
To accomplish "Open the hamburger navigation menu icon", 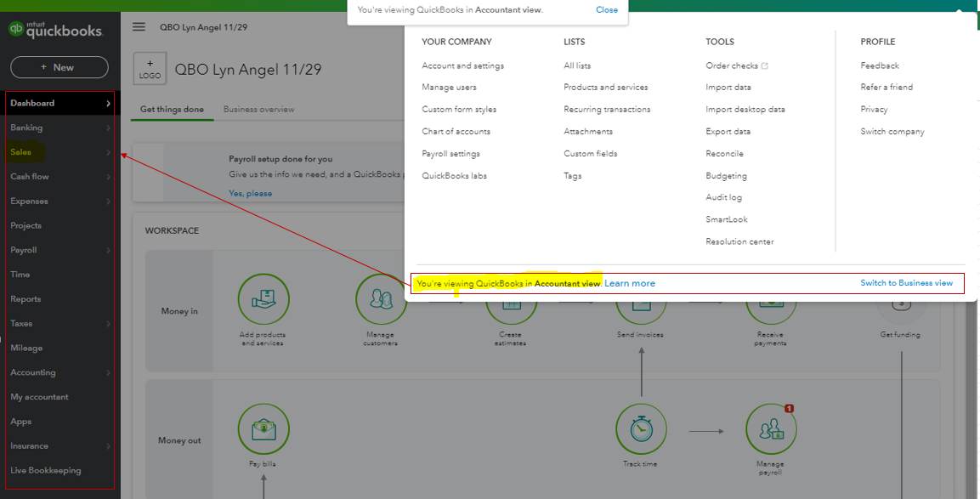I will pos(139,27).
